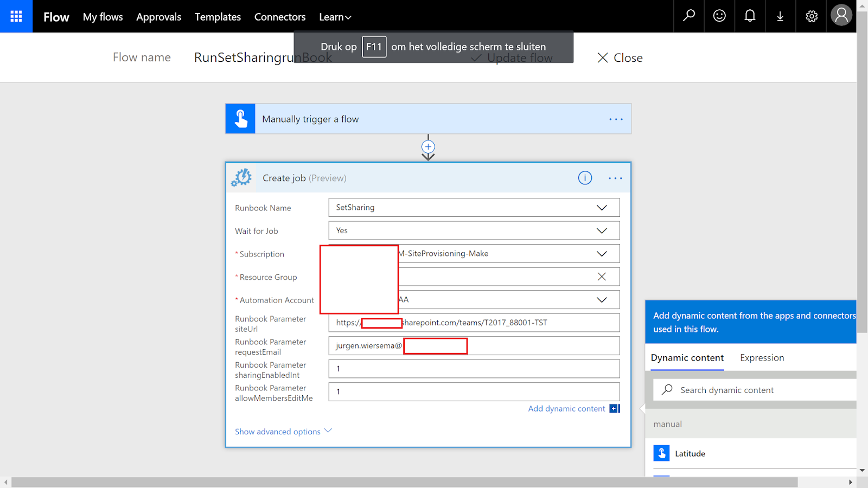Click the settings gear icon

[x=810, y=16]
